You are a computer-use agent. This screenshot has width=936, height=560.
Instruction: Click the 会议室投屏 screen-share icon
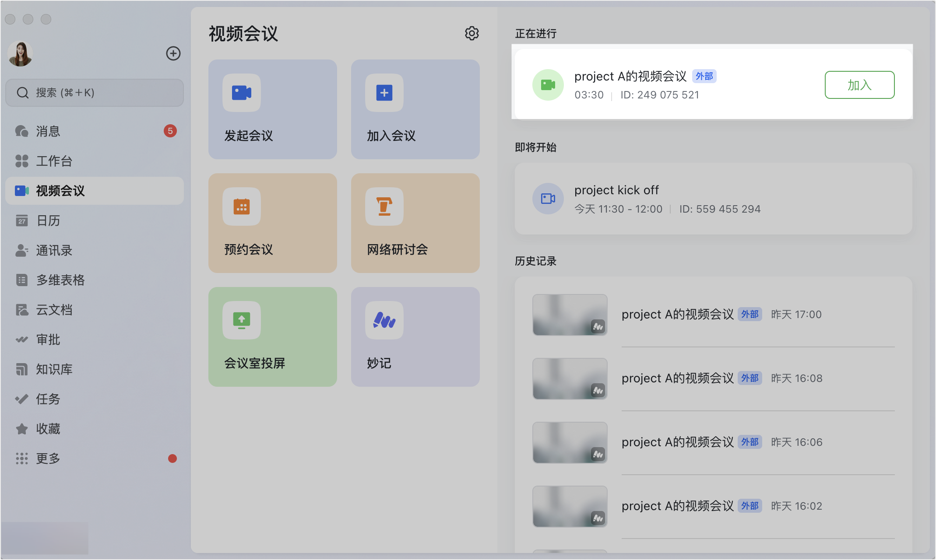pyautogui.click(x=242, y=320)
